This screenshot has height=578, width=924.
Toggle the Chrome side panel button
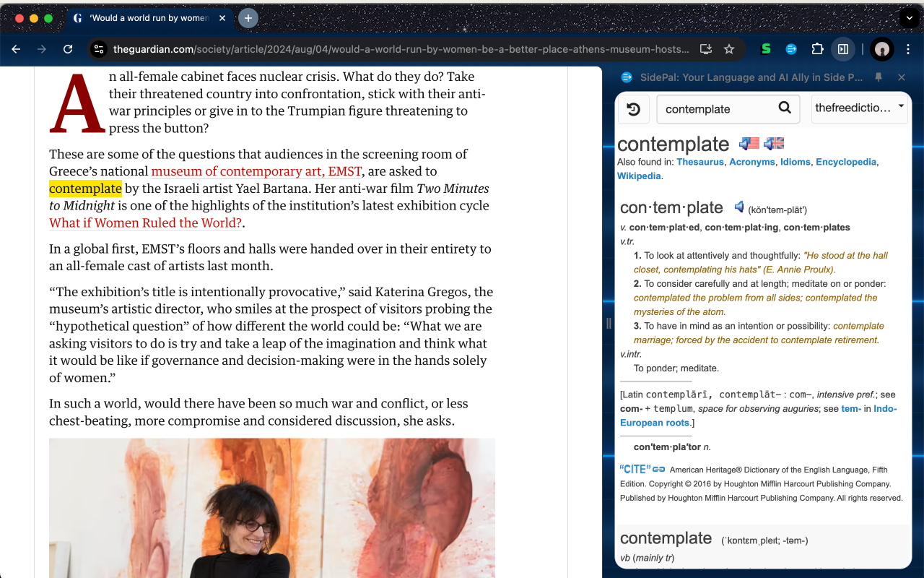pos(842,49)
